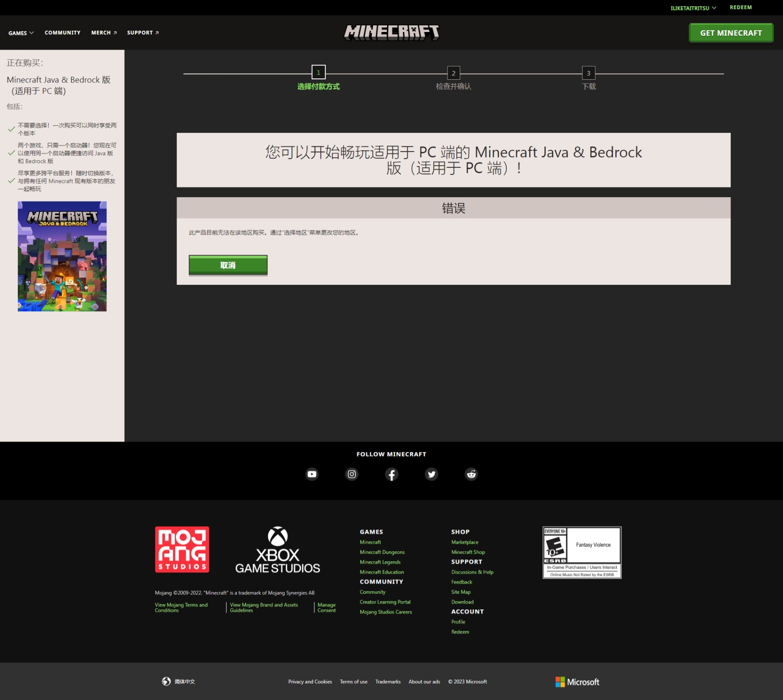783x700 pixels.
Task: Open the Discussions & Help link
Action: point(473,572)
